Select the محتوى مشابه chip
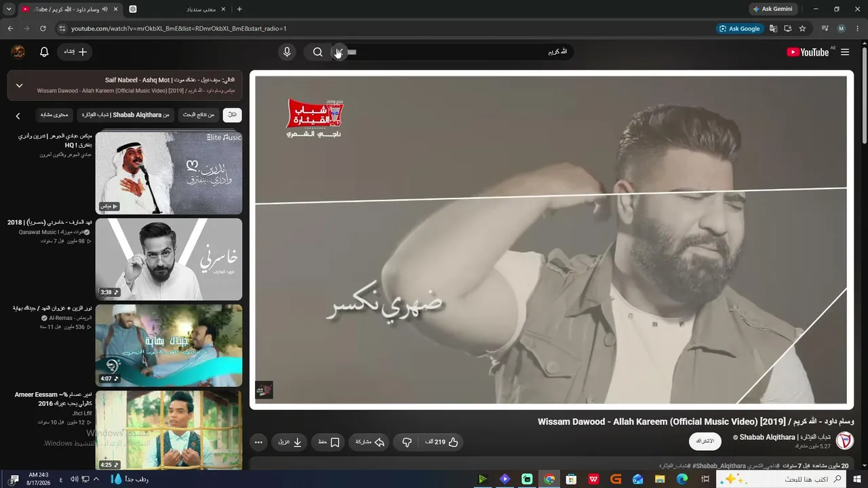Viewport: 868px width, 488px height. (x=54, y=115)
